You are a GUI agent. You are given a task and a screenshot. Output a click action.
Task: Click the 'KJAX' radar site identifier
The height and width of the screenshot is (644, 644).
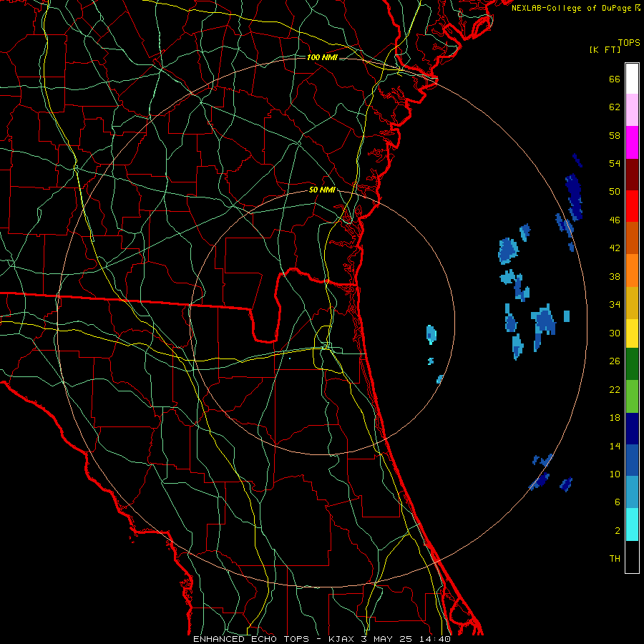[x=342, y=639]
